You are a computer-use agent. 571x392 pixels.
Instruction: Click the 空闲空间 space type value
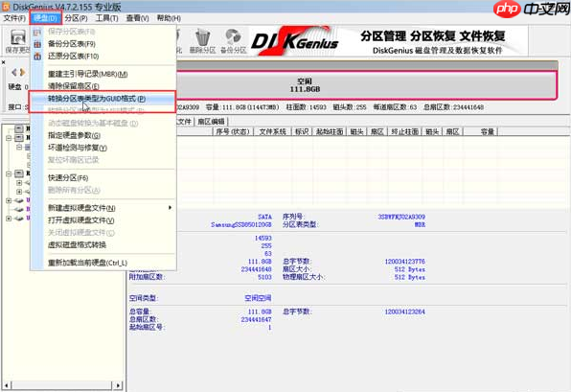click(x=258, y=298)
